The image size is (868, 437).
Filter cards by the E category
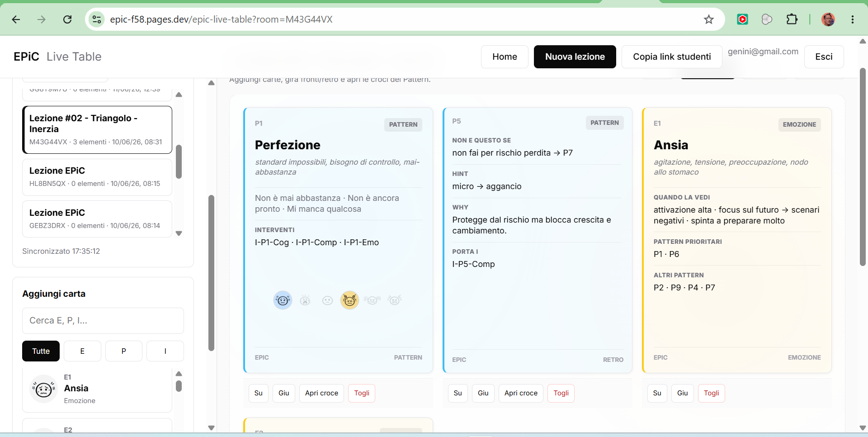click(82, 351)
